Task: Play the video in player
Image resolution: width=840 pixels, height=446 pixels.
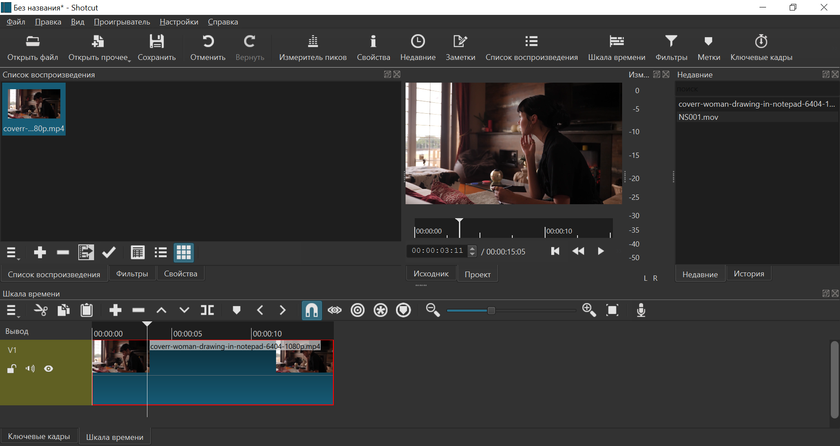Action: pyautogui.click(x=601, y=251)
